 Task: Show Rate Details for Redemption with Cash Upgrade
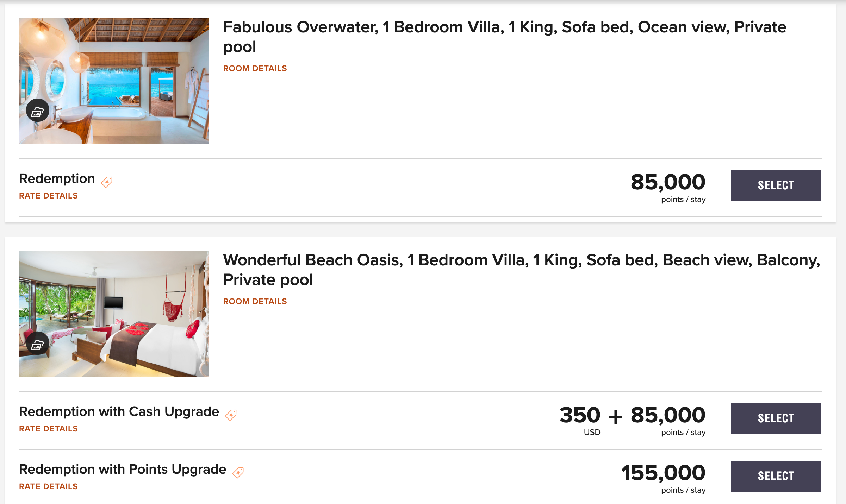(48, 429)
